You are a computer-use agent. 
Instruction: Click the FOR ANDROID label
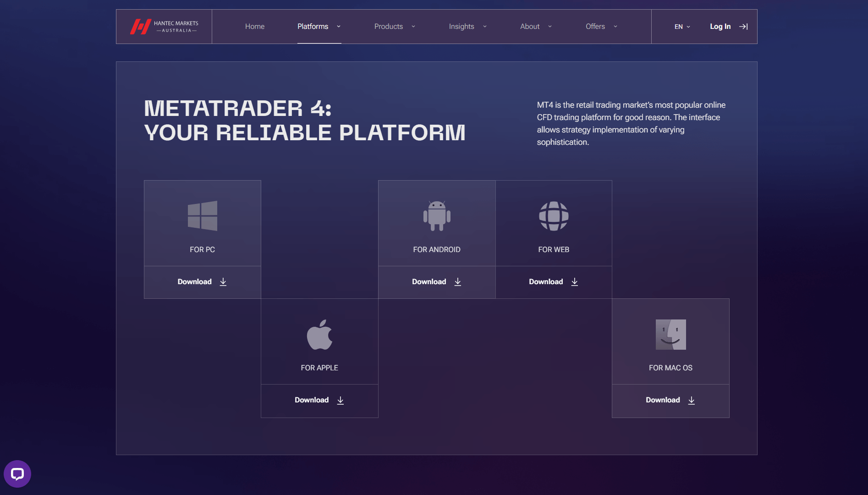tap(437, 250)
